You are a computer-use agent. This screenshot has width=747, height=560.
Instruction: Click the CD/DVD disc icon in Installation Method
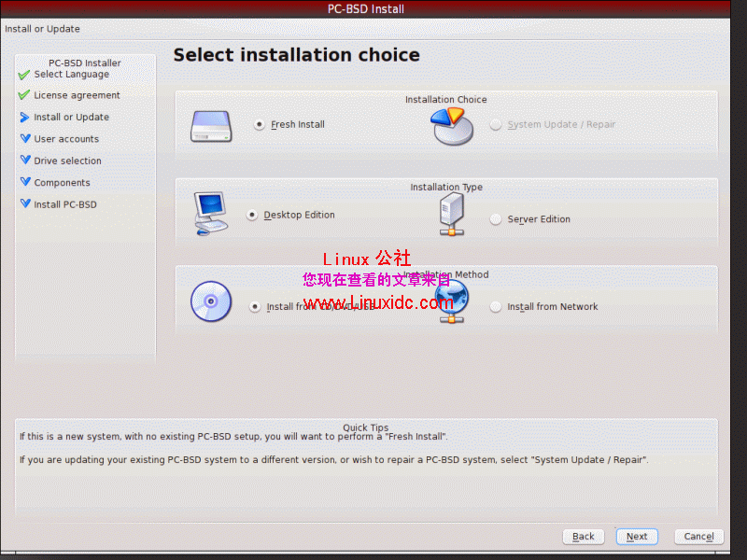210,301
